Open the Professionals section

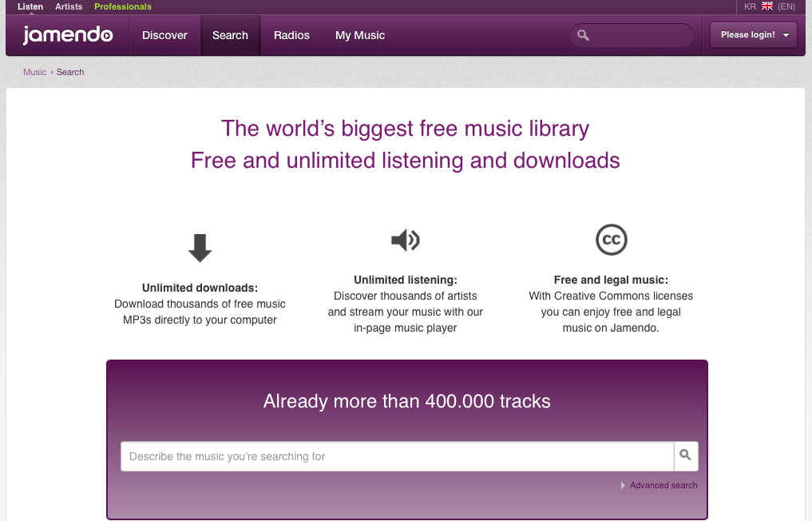[x=123, y=6]
